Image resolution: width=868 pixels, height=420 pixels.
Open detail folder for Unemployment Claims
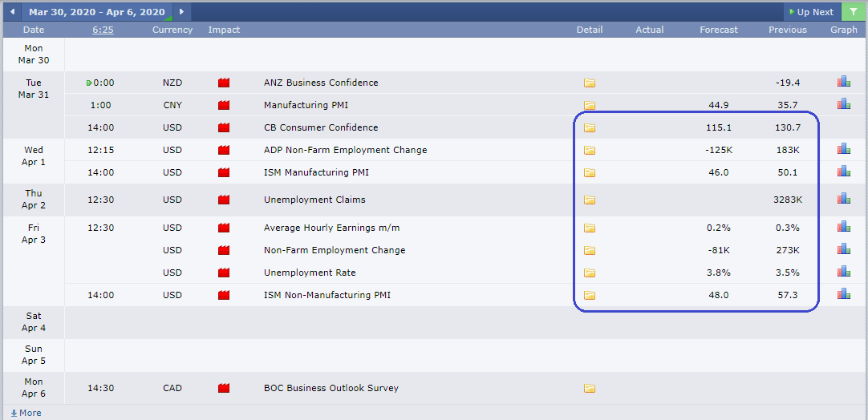pos(590,200)
